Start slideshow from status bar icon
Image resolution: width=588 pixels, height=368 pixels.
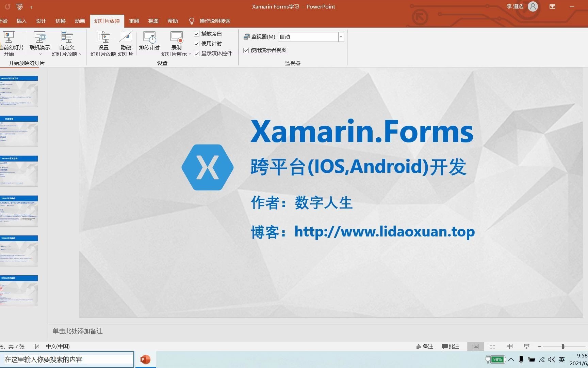click(x=526, y=347)
